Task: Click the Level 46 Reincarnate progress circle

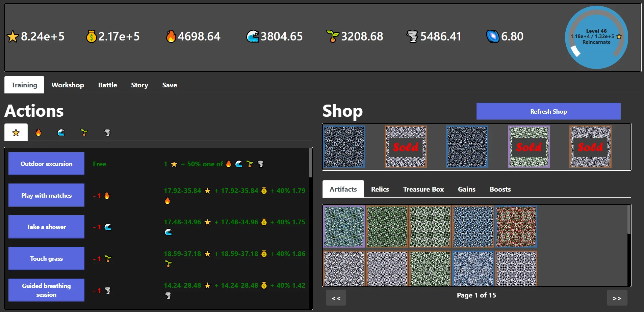Action: [596, 37]
